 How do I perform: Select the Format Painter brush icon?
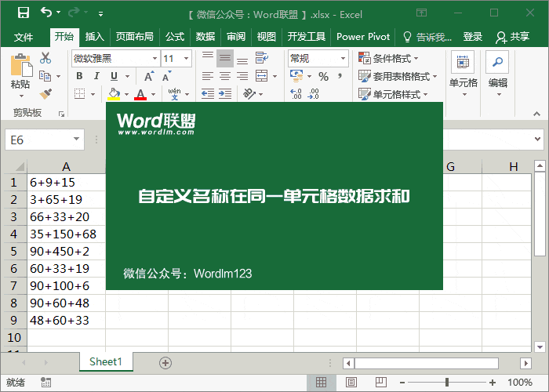point(45,94)
